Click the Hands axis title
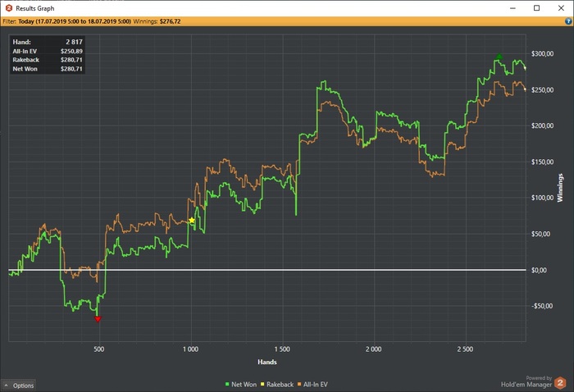Image resolution: width=574 pixels, height=392 pixels. click(x=267, y=362)
